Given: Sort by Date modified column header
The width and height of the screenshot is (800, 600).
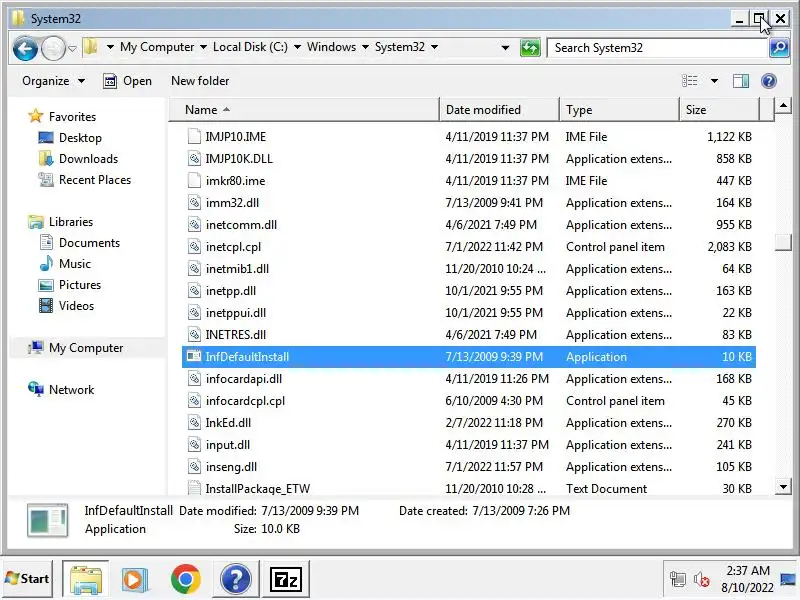Looking at the screenshot, I should tap(499, 110).
